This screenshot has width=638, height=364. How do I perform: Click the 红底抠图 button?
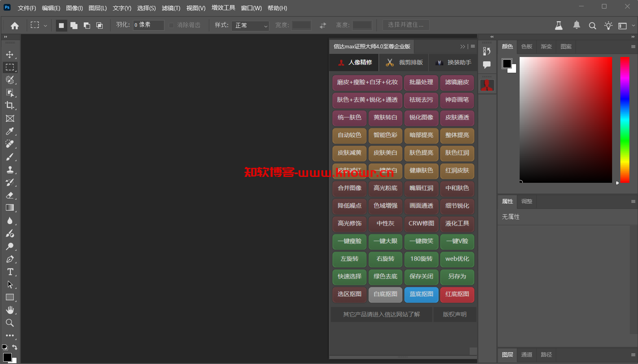(457, 294)
